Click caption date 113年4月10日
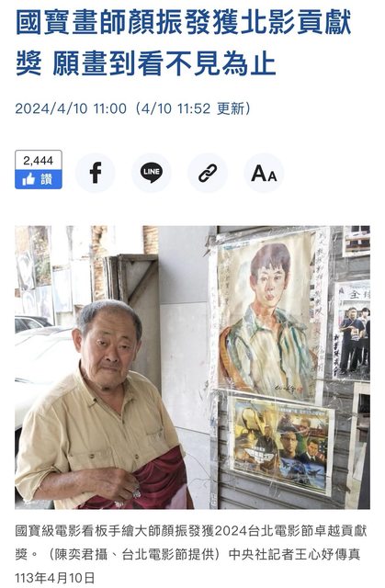Image resolution: width=385 pixels, height=588 pixels. pos(55,578)
